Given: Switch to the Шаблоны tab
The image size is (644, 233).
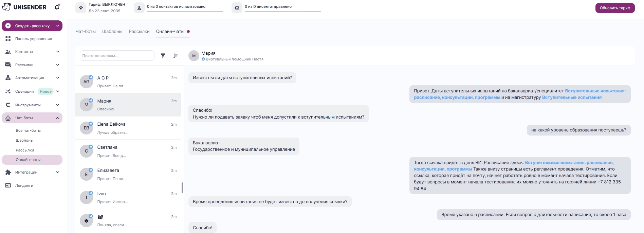Looking at the screenshot, I should click(x=112, y=32).
